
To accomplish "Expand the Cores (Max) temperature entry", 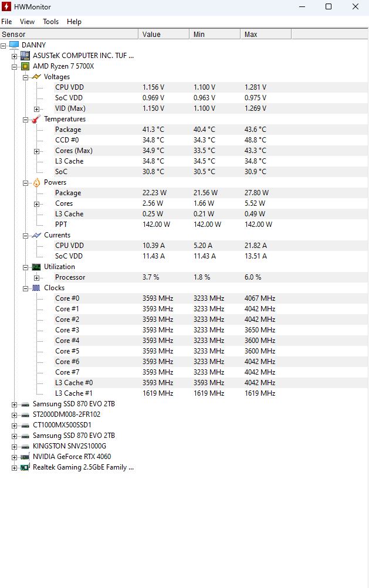I will [36, 151].
